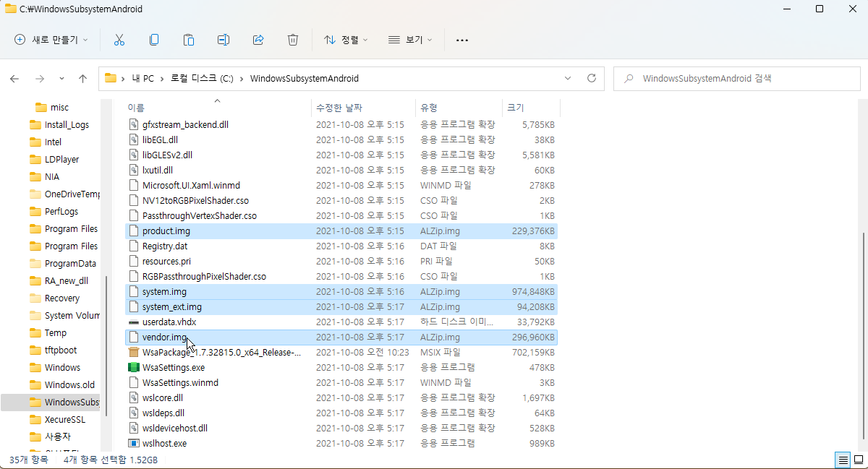Select the system_ext.img file name
The height and width of the screenshot is (469, 868).
point(172,306)
